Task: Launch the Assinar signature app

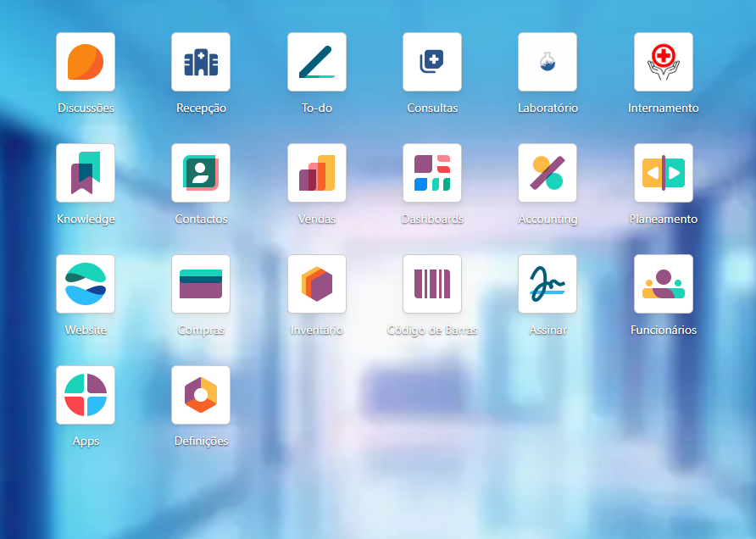Action: tap(548, 284)
